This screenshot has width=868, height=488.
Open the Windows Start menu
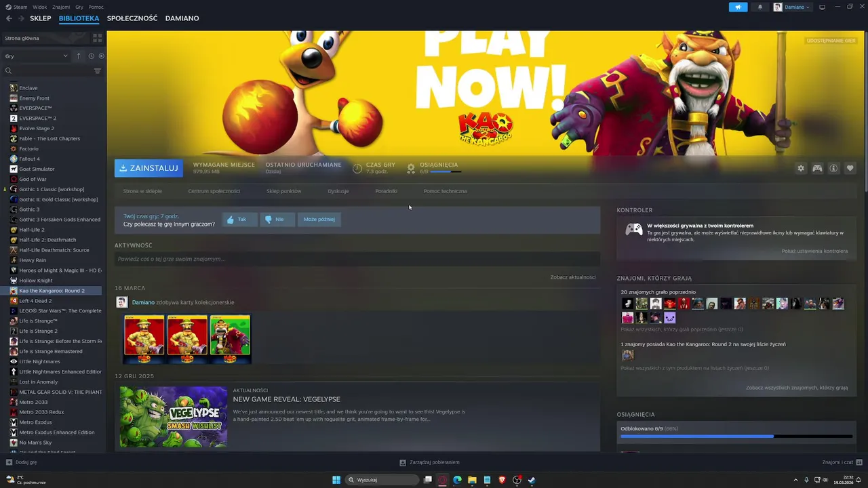tap(336, 480)
